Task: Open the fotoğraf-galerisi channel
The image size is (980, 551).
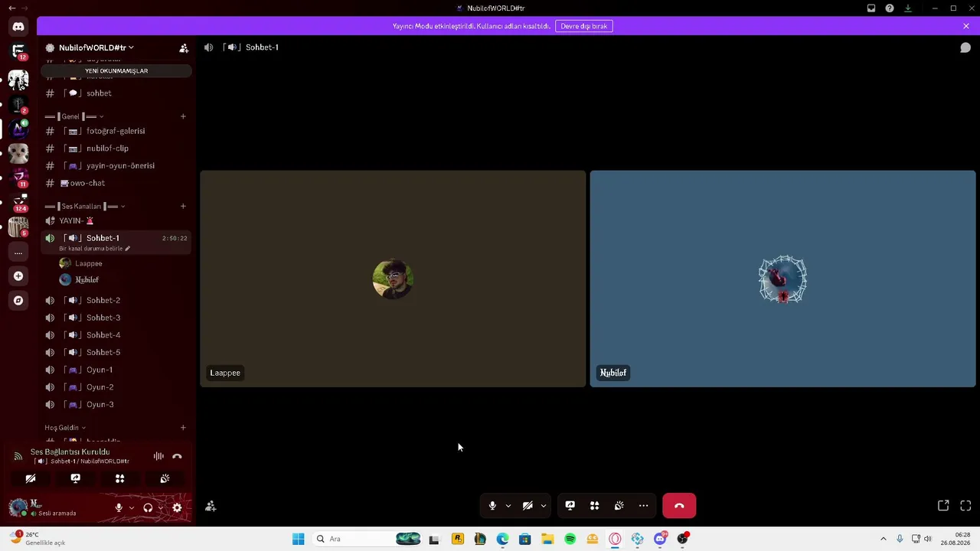Action: coord(116,131)
